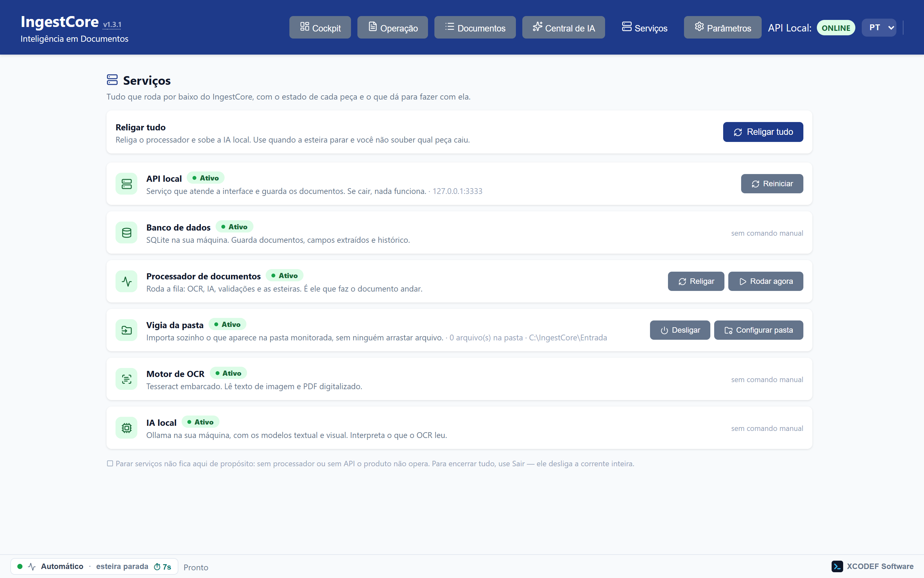
Task: Open Configurar pasta for the watched folder
Action: pos(759,330)
